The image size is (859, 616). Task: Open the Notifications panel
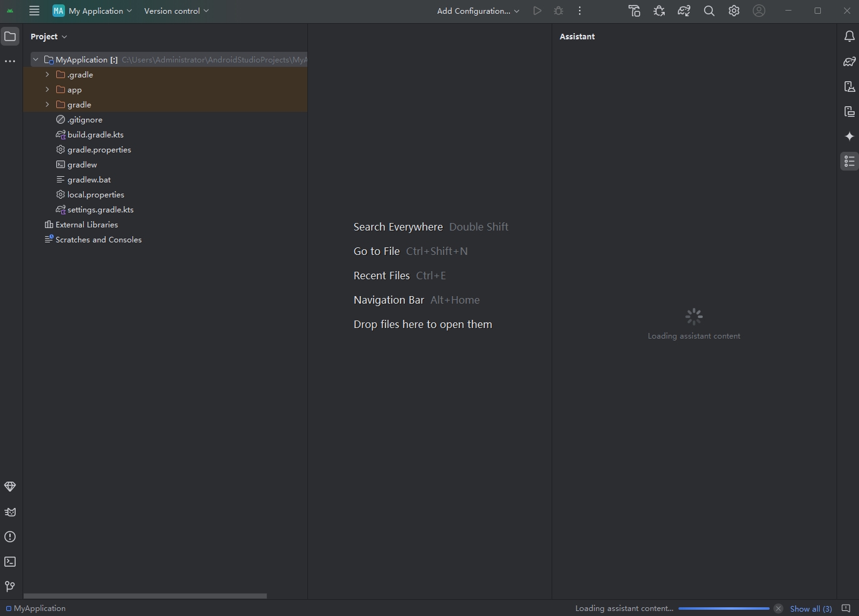[x=850, y=36]
